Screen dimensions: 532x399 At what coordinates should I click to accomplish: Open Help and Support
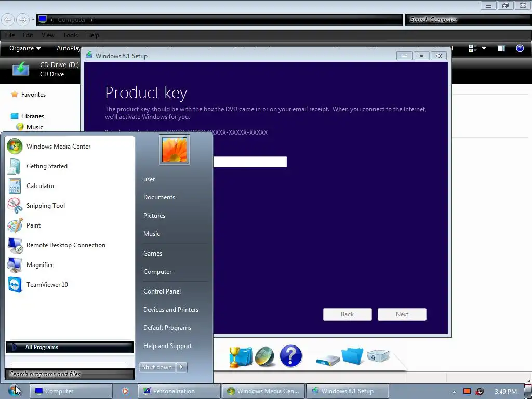point(167,346)
